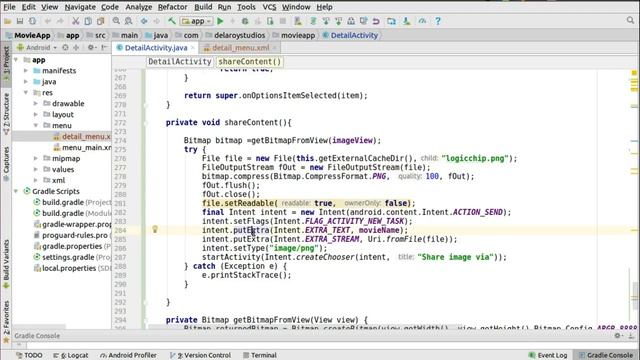
Task: Expand the drawable folder
Action: (x=36, y=104)
